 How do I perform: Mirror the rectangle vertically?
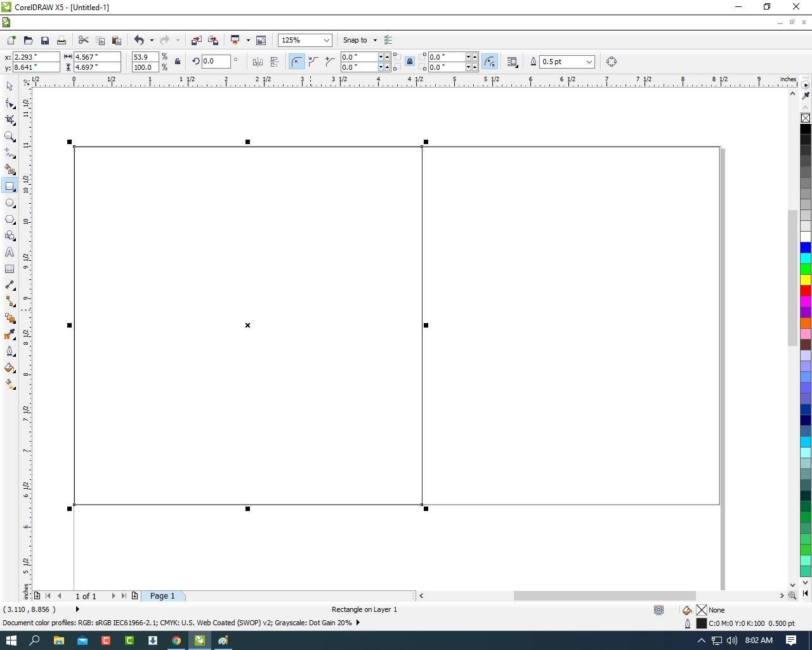pos(274,62)
